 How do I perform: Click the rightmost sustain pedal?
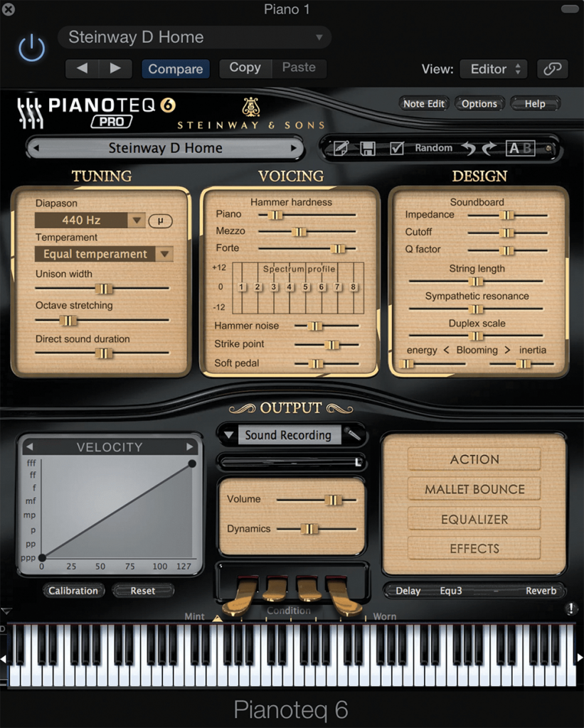click(343, 595)
